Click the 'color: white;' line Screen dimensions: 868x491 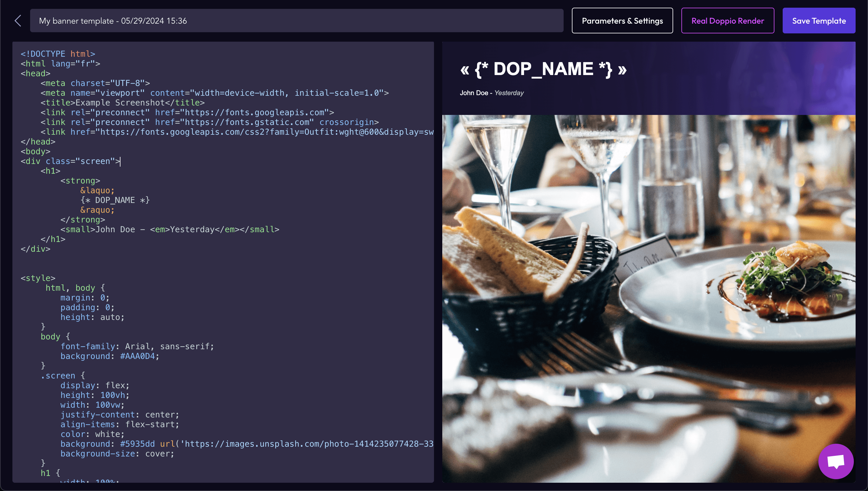[92, 435]
